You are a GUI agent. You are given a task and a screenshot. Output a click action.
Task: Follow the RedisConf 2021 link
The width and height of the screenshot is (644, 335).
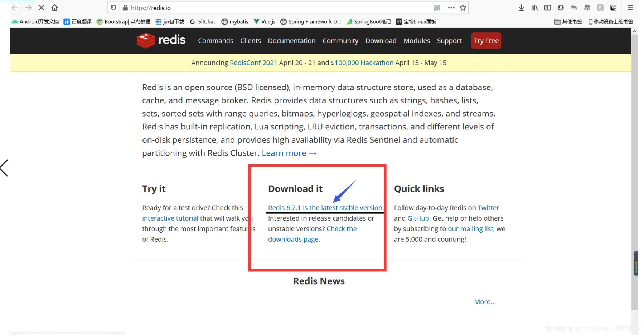click(253, 63)
